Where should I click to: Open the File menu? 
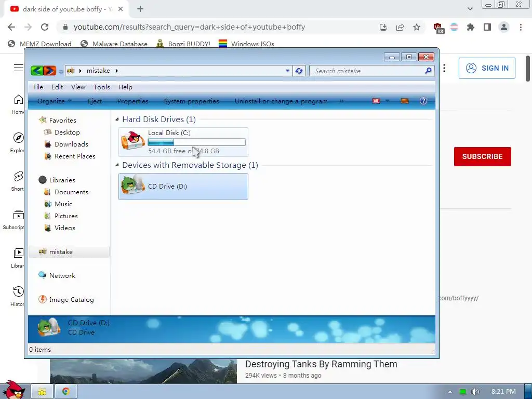point(38,87)
